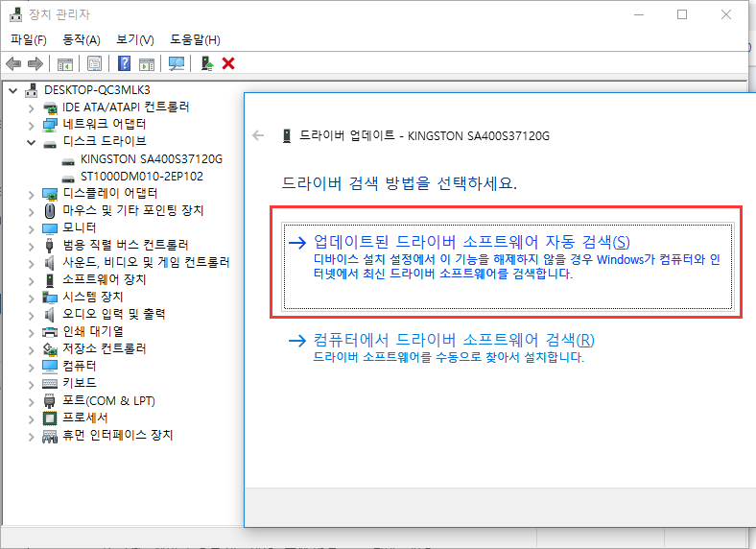Click the scan for hardware changes icon

[x=177, y=63]
